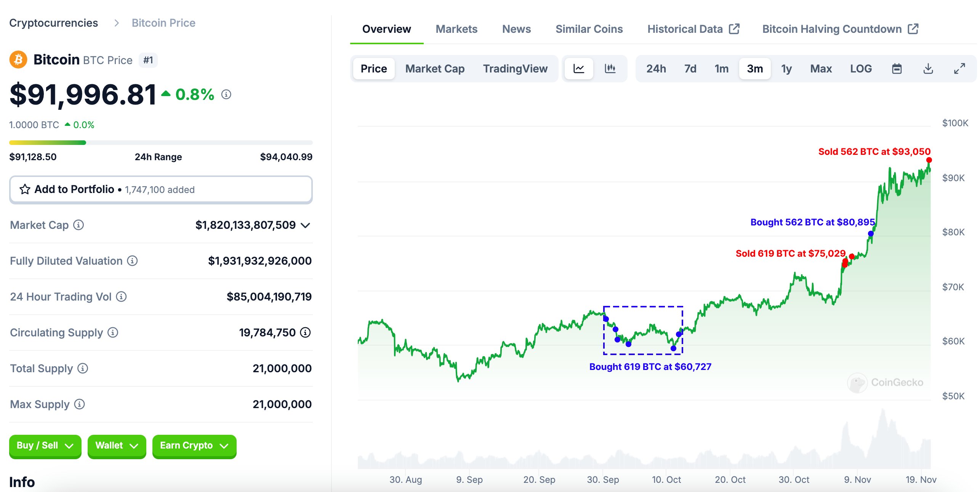Click the $1,931,932,926,000 valuation value

259,261
